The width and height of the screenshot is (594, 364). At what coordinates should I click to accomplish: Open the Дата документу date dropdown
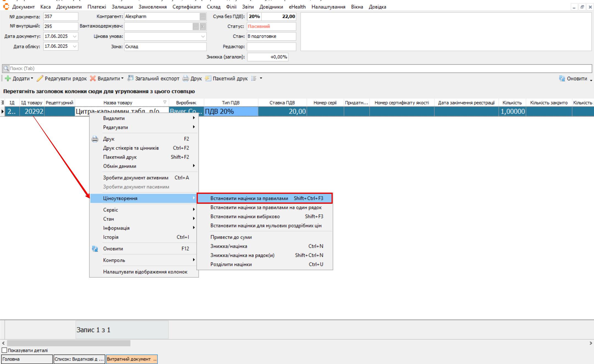[75, 36]
